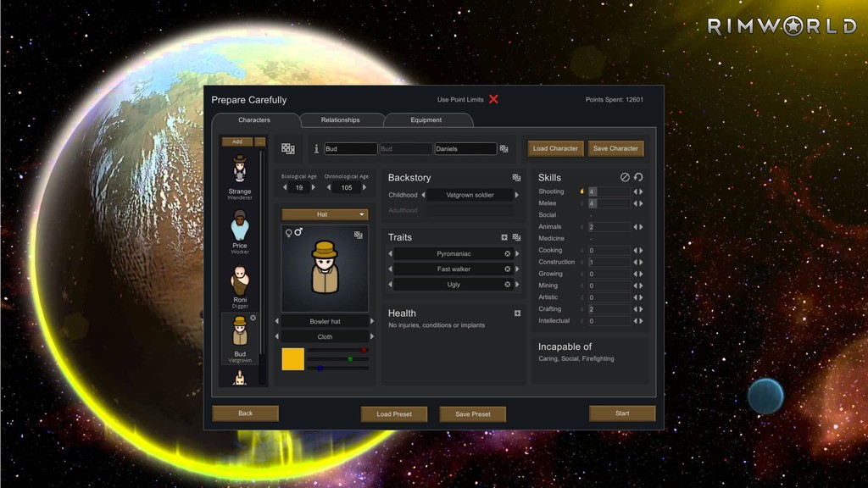Cycle to next trait from Fast walker
The height and width of the screenshot is (488, 868).
pyautogui.click(x=517, y=269)
